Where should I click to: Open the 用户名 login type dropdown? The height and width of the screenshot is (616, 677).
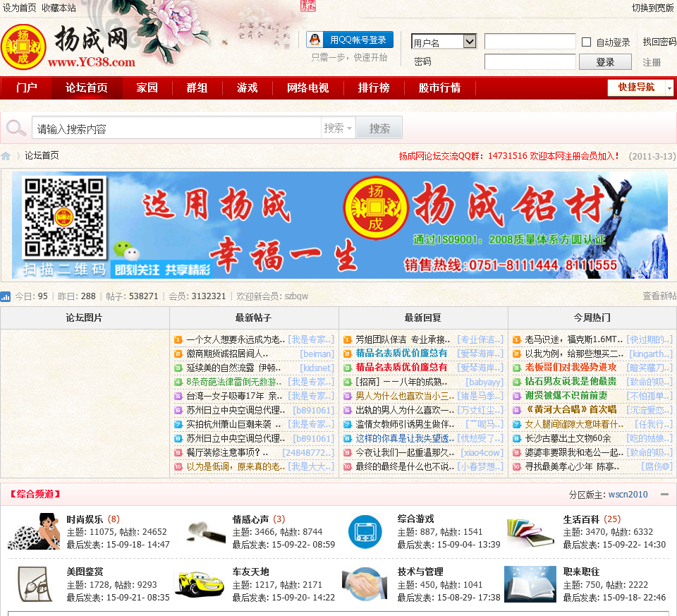(x=444, y=42)
